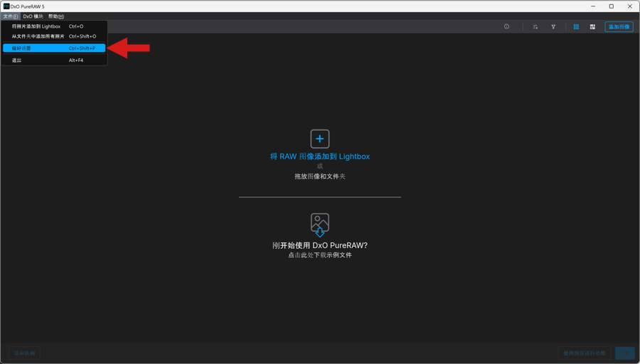Image resolution: width=640 pixels, height=364 pixels.
Task: Switch to mosaic layout view icon
Action: tap(592, 26)
